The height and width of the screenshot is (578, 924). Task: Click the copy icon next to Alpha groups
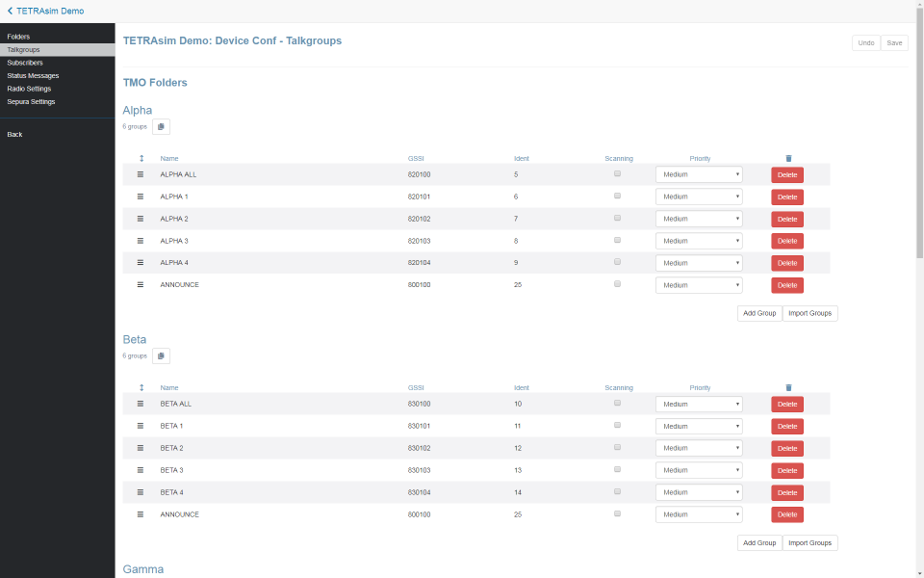point(161,126)
